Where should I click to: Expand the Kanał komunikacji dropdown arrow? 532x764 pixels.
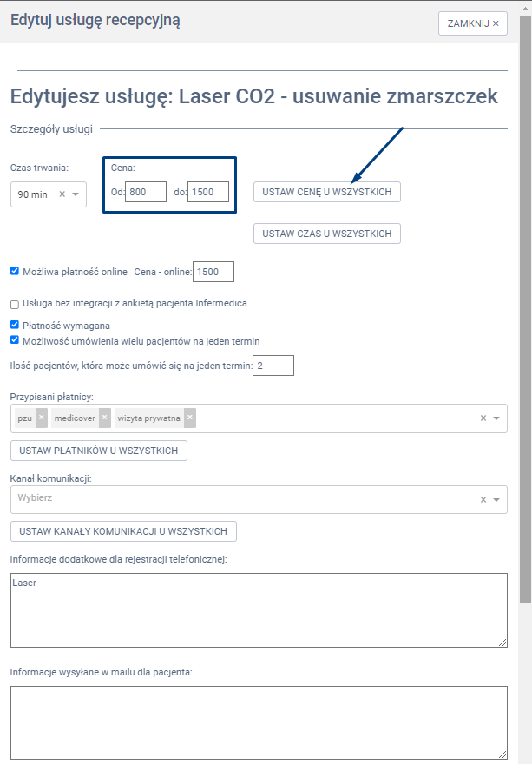tap(496, 499)
